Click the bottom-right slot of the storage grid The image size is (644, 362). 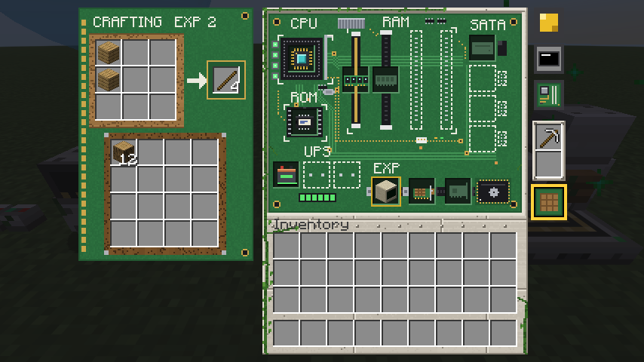tap(205, 233)
